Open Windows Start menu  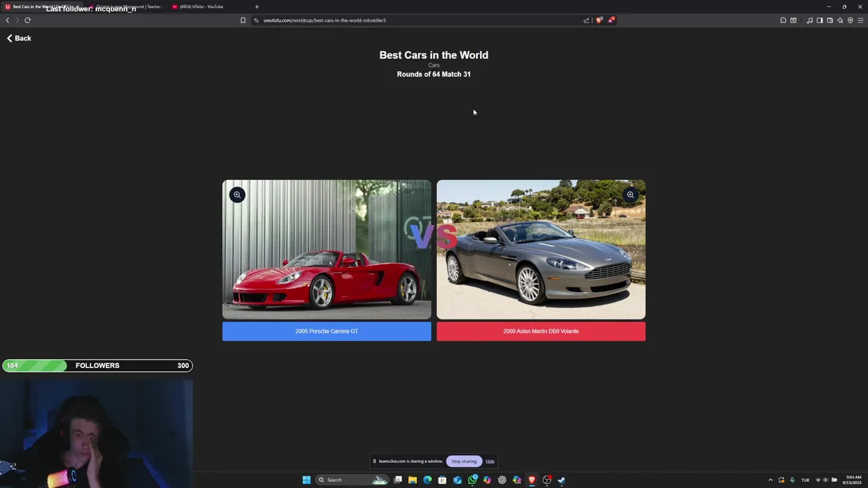(x=307, y=480)
